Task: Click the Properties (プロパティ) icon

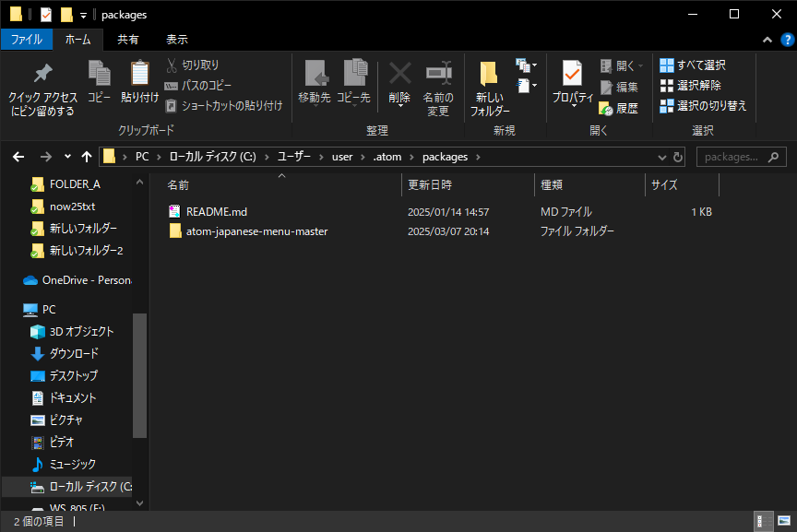Action: tap(573, 82)
